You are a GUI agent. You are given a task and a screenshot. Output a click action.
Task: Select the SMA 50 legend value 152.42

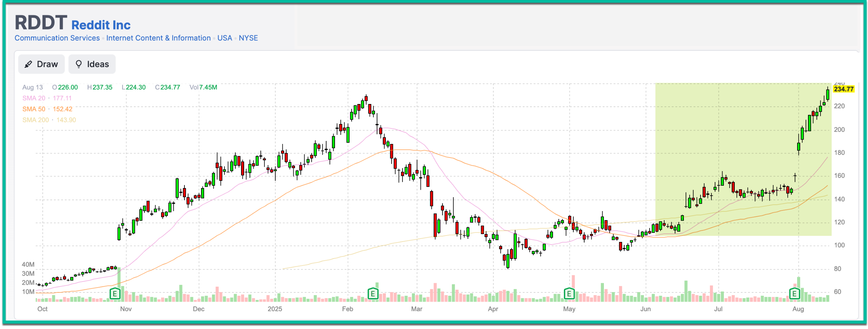point(62,109)
